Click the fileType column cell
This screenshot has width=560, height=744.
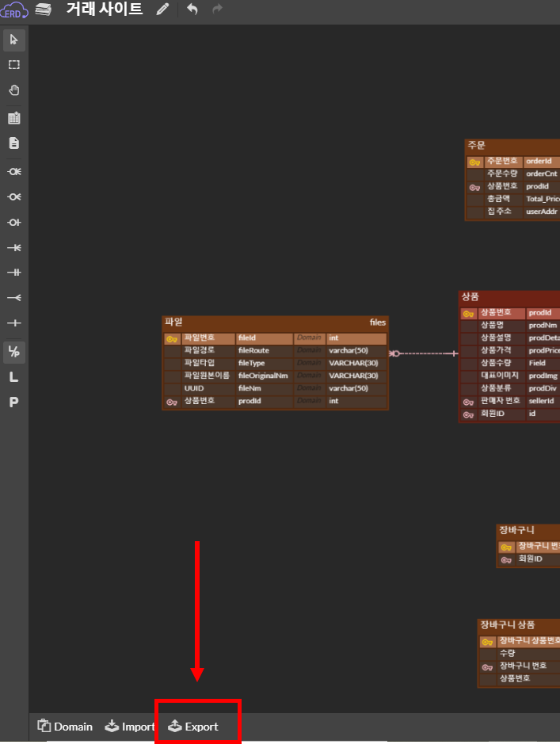click(x=264, y=363)
